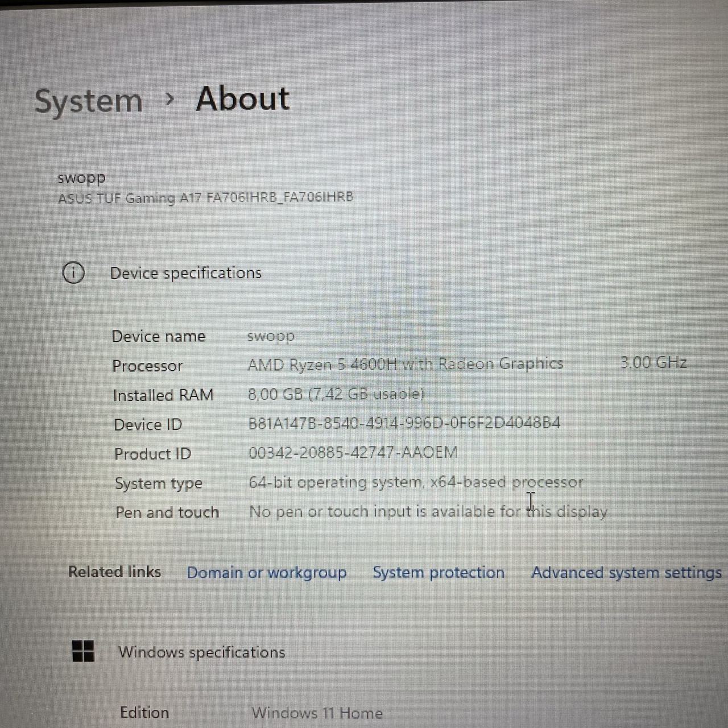Image resolution: width=728 pixels, height=728 pixels.
Task: Click the info icon beside Device specifications
Action: [73, 273]
